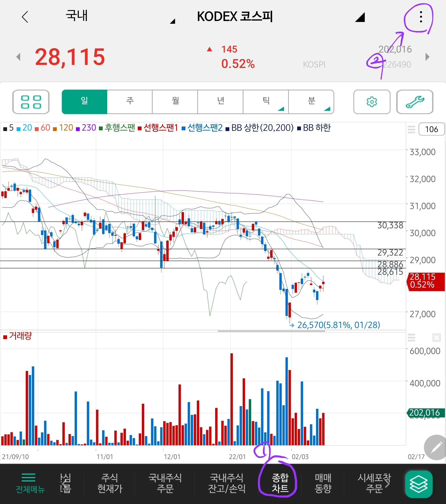Open 전체메뉴 hamburger menu
The height and width of the screenshot is (504, 446).
[x=30, y=483]
